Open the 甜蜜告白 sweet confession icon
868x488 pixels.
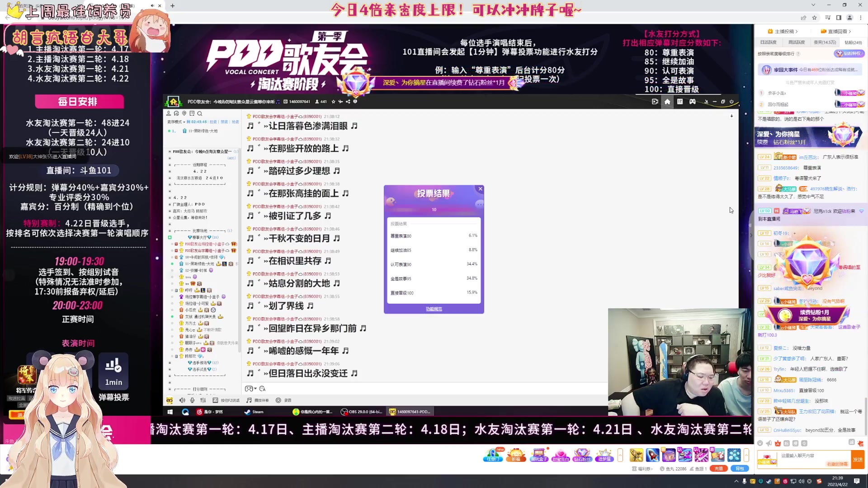561,455
